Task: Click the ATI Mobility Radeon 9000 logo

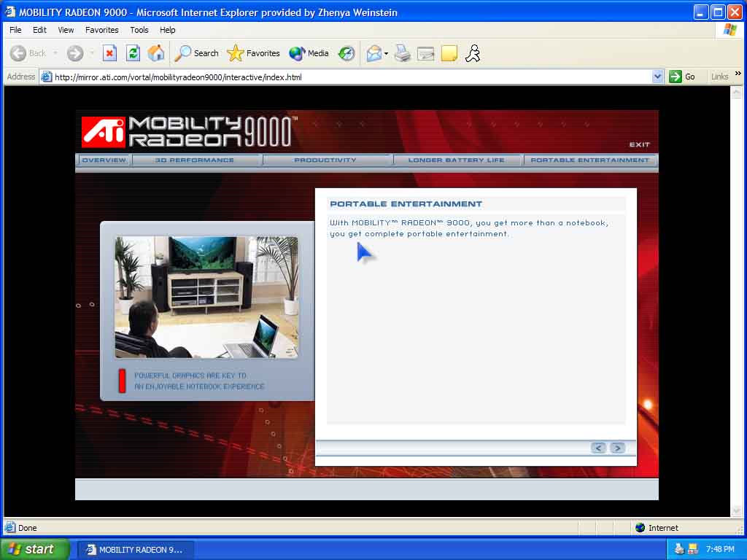Action: coord(189,131)
